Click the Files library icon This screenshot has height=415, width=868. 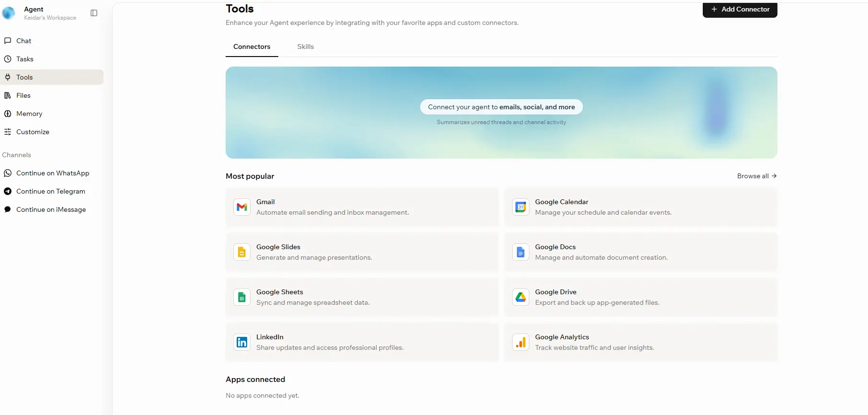click(8, 95)
